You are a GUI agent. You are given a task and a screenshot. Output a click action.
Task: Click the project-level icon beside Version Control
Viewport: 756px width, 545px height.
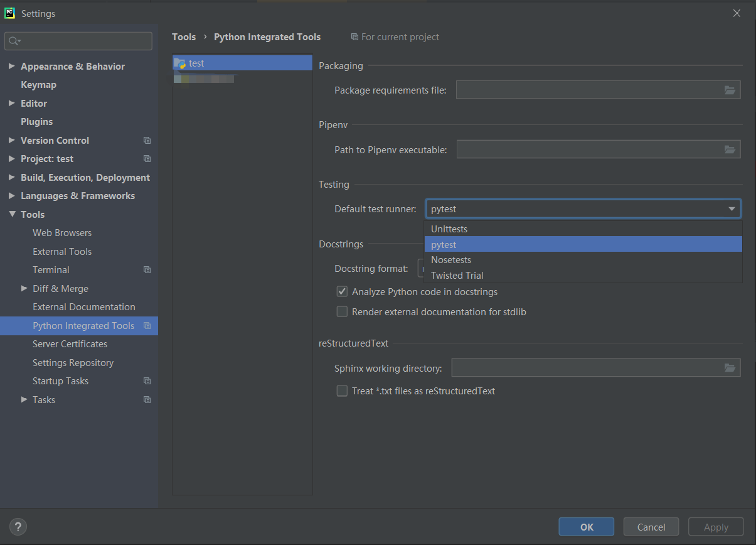pos(147,141)
